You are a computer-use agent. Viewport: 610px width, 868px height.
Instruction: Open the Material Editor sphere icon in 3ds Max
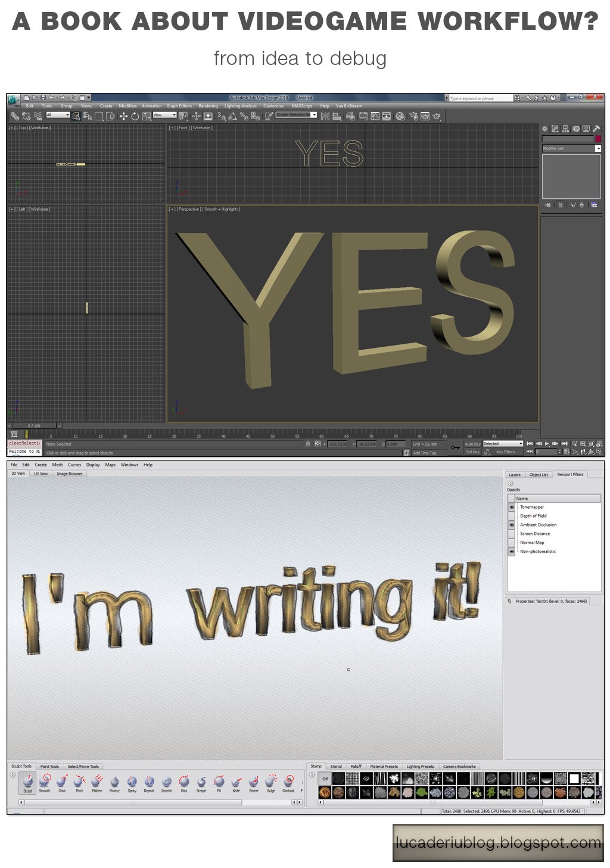click(x=400, y=116)
